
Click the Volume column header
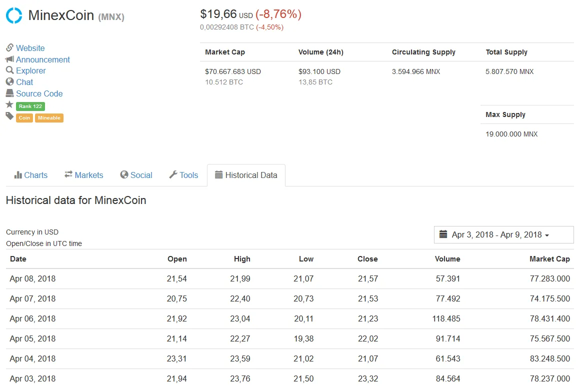tap(447, 259)
